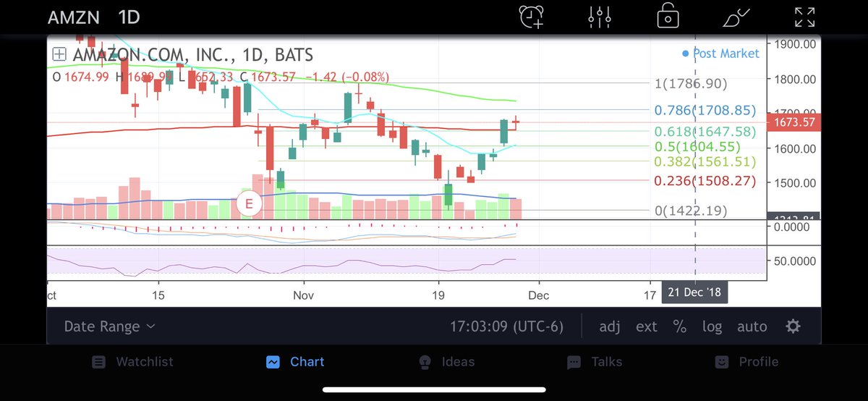The image size is (868, 401).
Task: Click the 1500.00 price axis label
Action: click(x=793, y=184)
